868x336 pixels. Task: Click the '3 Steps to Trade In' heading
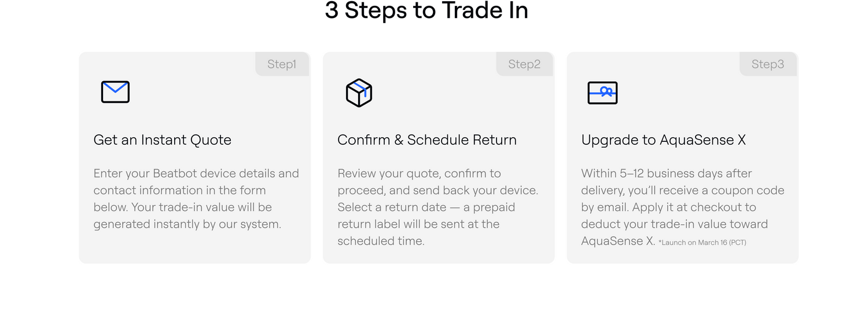(426, 11)
